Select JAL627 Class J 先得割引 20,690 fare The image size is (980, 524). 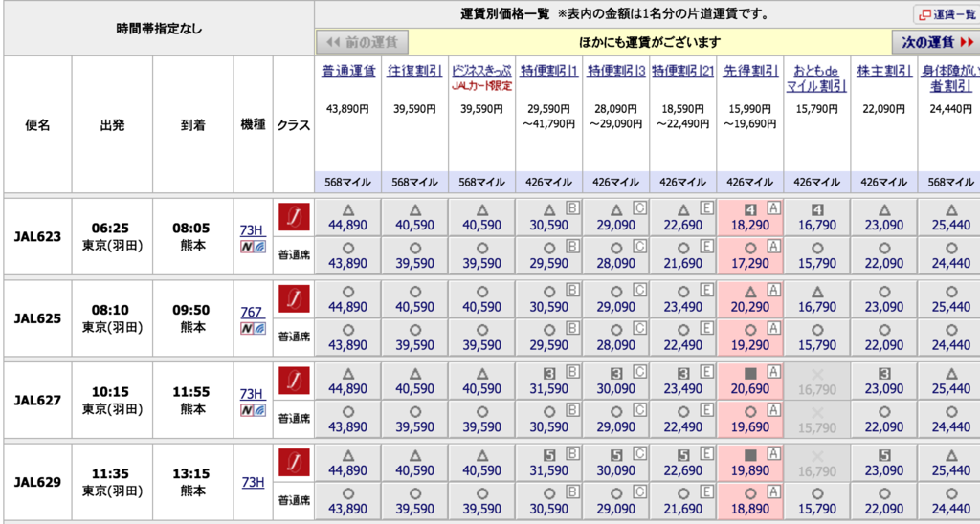[x=750, y=381]
